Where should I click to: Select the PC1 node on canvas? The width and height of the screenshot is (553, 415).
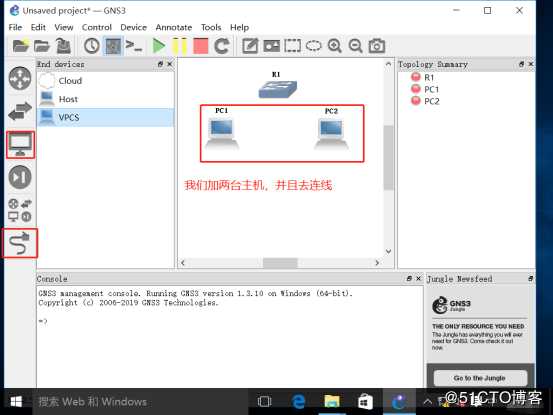[222, 134]
